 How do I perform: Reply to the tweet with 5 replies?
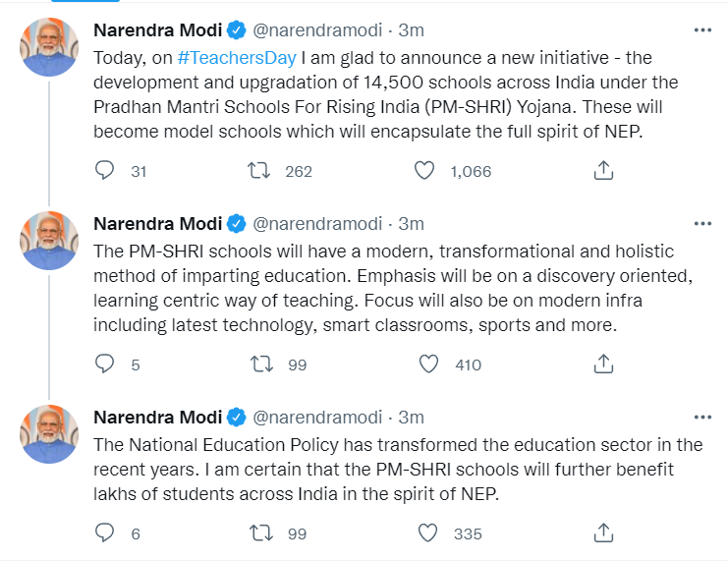(x=105, y=365)
